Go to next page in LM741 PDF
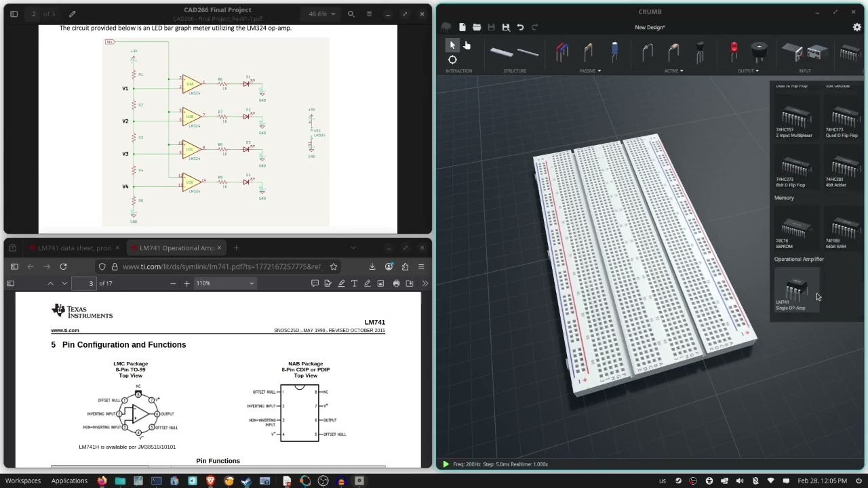Viewport: 868px width, 488px height. 64,283
